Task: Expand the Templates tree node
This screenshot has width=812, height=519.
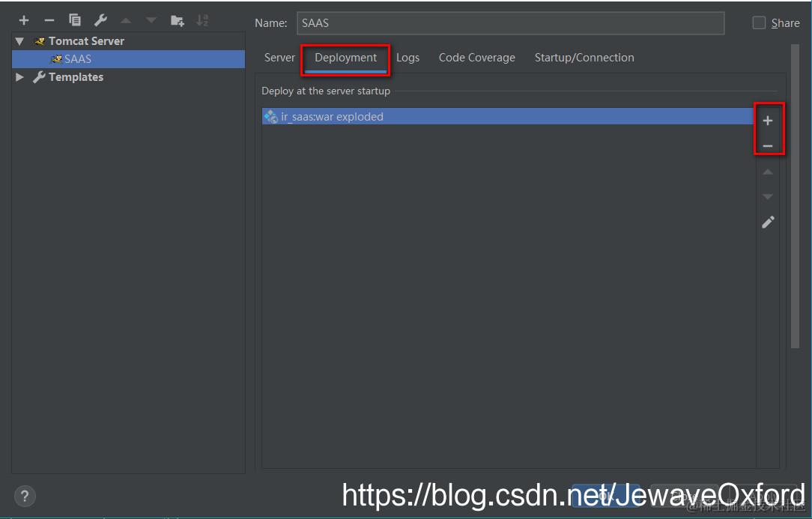Action: click(x=19, y=77)
